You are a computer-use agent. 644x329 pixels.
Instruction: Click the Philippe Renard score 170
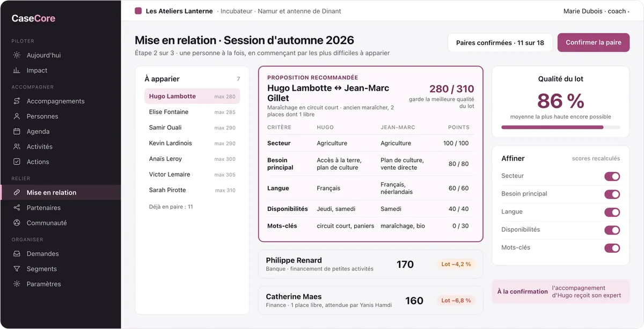[x=405, y=264]
